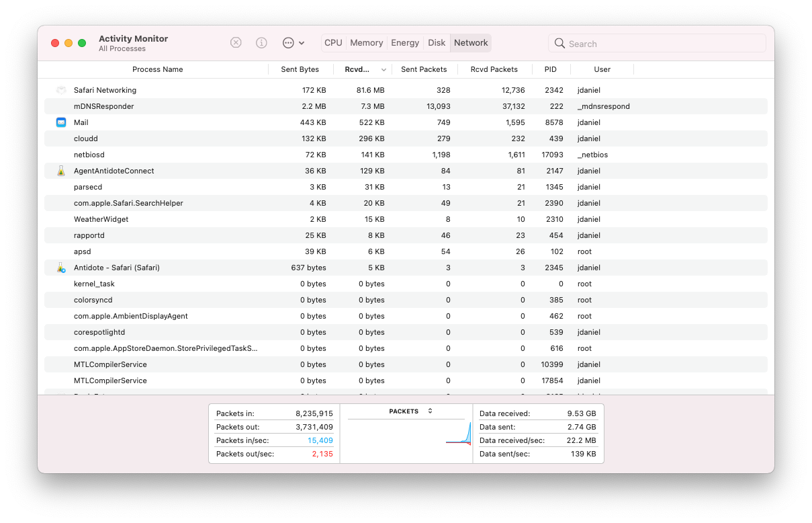Select the corespotlightd process row
Viewport: 812px width, 523px height.
tap(406, 332)
